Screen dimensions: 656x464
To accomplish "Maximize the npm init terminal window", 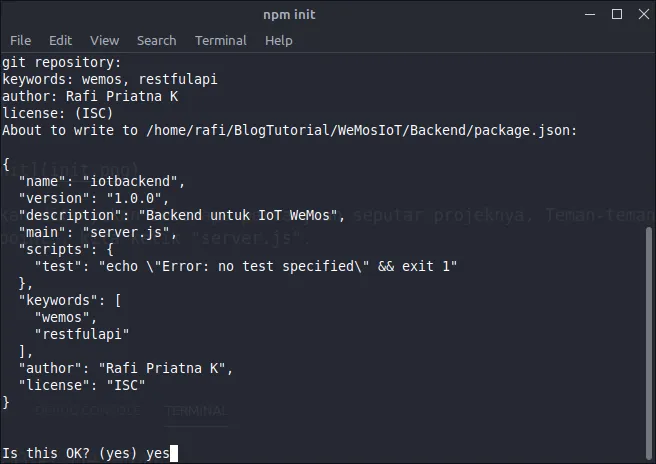I will coord(616,14).
